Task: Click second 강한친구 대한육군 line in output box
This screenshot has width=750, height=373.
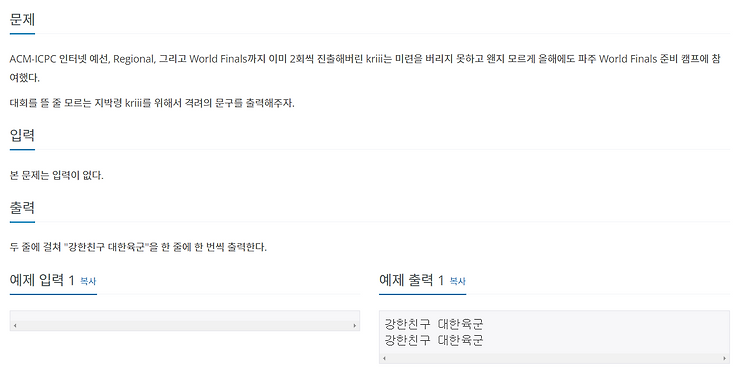Action: point(434,340)
